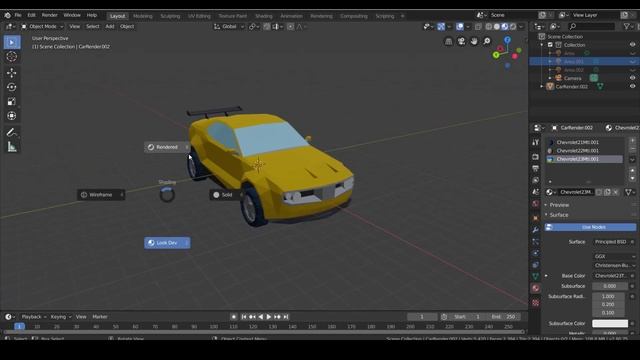Open the Help menu
Image resolution: width=640 pixels, height=360 pixels.
(x=92, y=15)
